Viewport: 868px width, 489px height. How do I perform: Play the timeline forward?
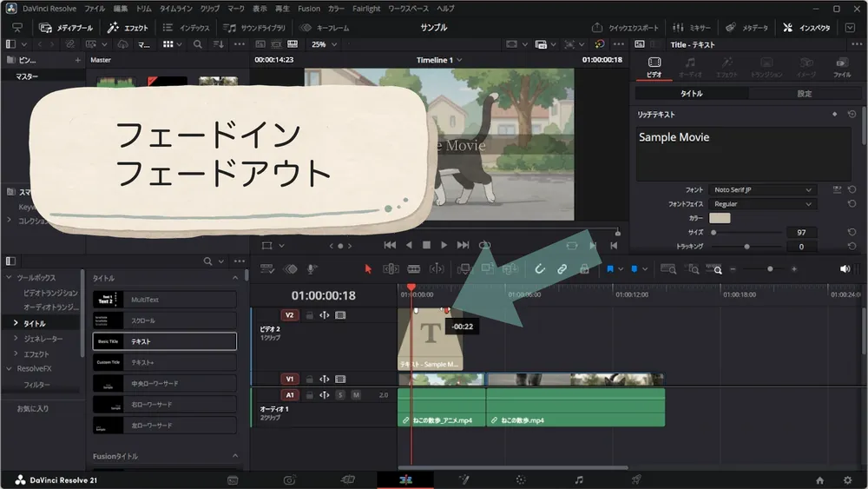(444, 245)
